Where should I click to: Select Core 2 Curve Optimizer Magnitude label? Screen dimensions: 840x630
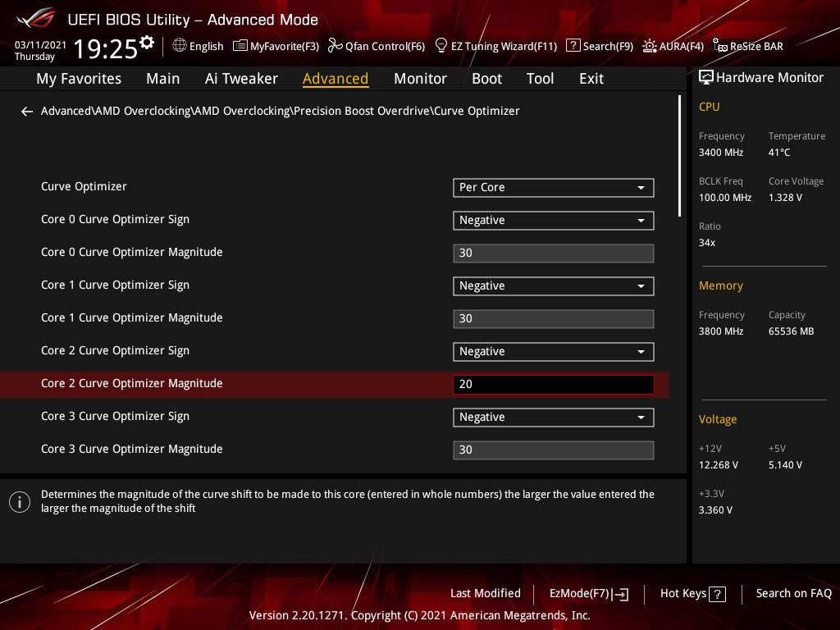pos(131,384)
